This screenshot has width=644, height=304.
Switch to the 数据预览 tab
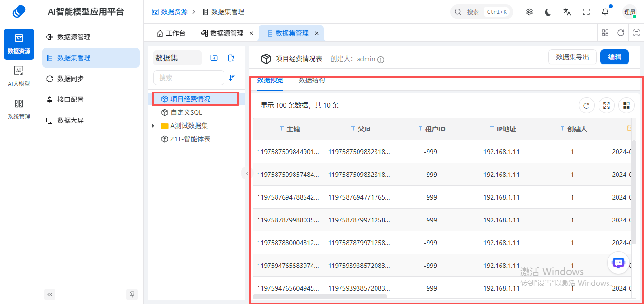coord(270,80)
